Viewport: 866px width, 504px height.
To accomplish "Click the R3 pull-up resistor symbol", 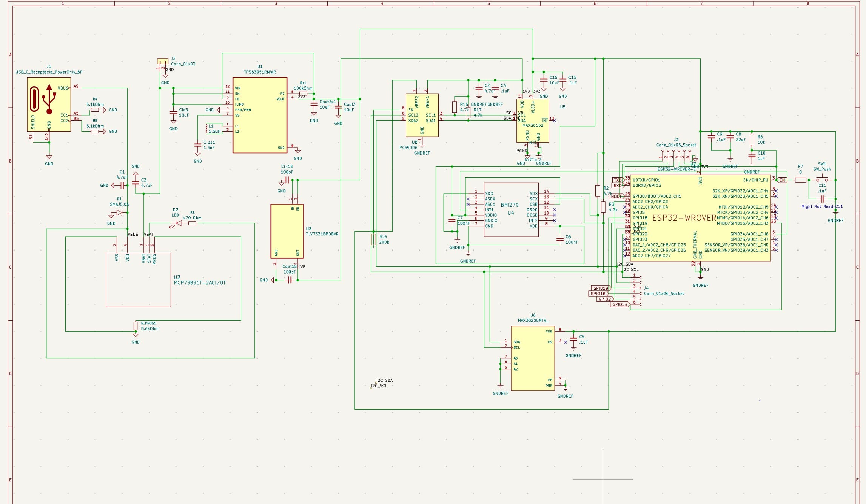I will point(603,207).
